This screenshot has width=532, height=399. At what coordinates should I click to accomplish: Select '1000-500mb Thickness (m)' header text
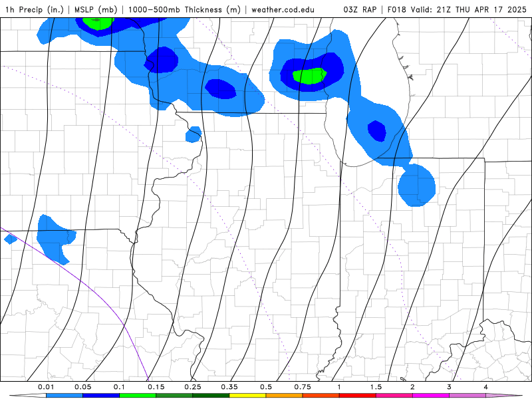[x=184, y=9]
